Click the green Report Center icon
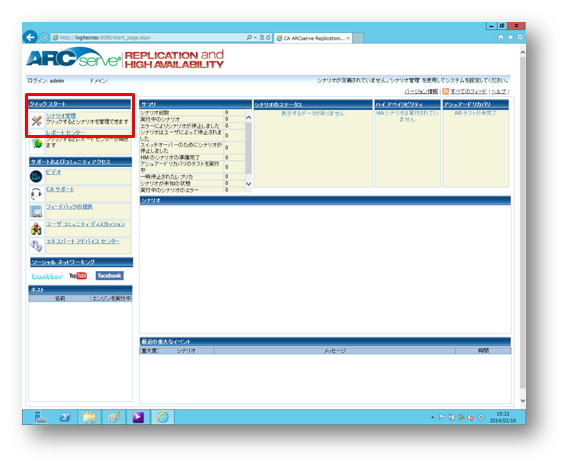 tap(37, 143)
